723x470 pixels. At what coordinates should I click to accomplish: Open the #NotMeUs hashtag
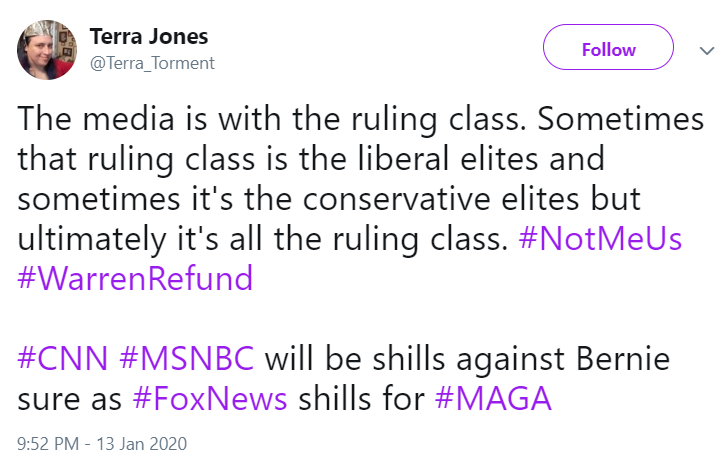[600, 239]
